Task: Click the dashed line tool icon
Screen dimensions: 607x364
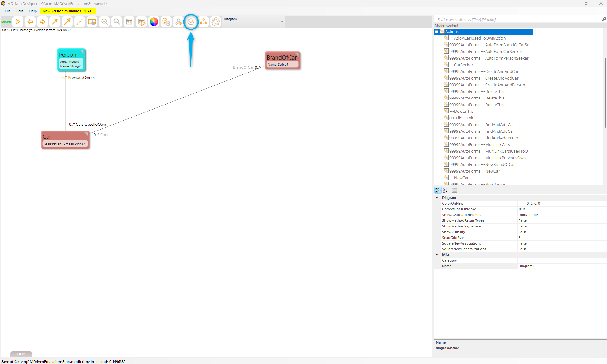Action: (80, 22)
